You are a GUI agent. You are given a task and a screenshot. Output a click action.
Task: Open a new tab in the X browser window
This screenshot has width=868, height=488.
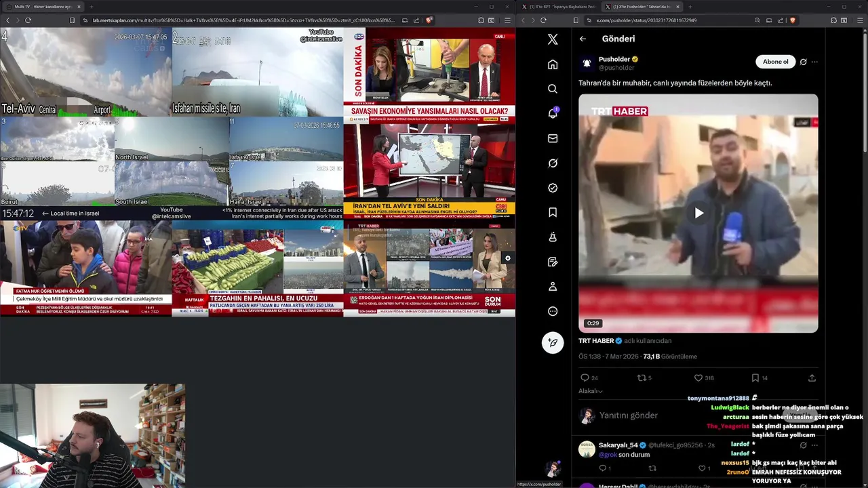click(690, 7)
